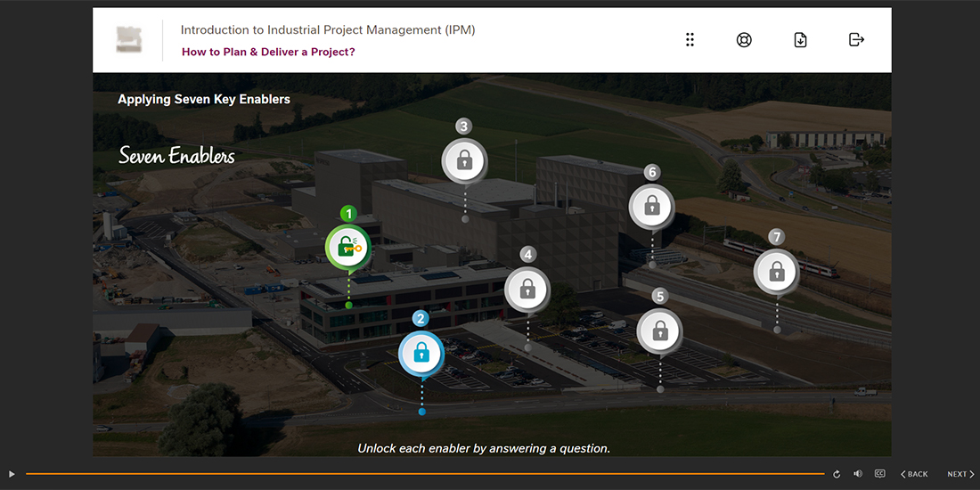Go to the NEXT slide

coord(960,474)
